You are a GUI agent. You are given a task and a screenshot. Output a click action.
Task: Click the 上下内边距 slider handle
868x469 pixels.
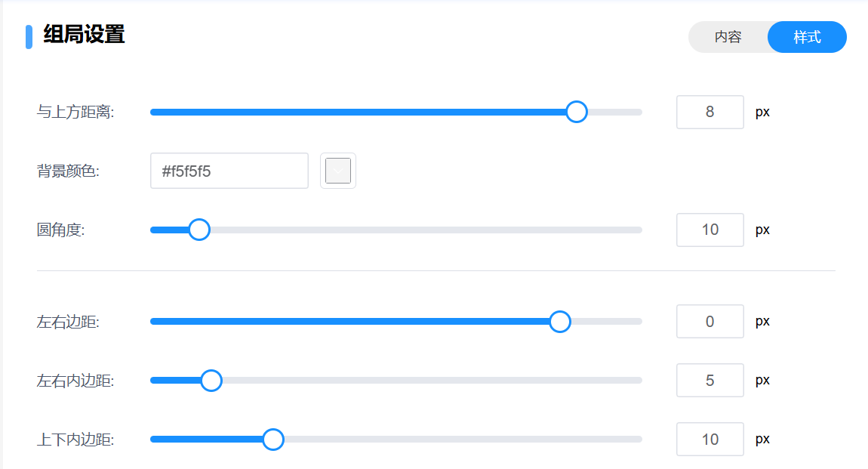click(x=272, y=440)
